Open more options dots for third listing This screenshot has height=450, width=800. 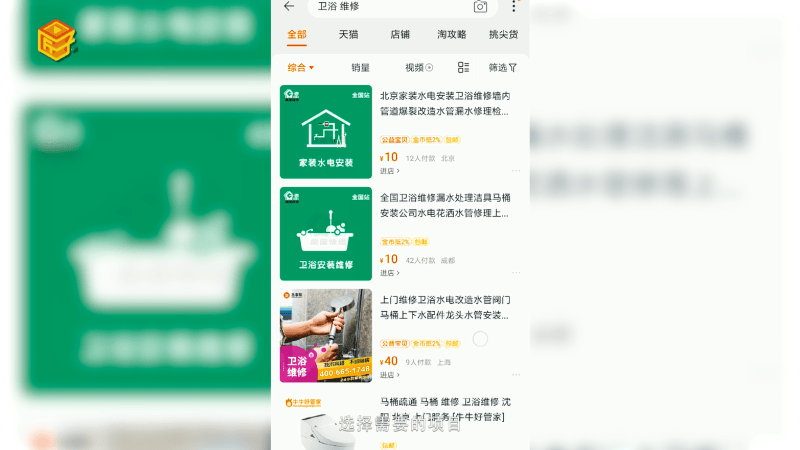click(x=516, y=374)
